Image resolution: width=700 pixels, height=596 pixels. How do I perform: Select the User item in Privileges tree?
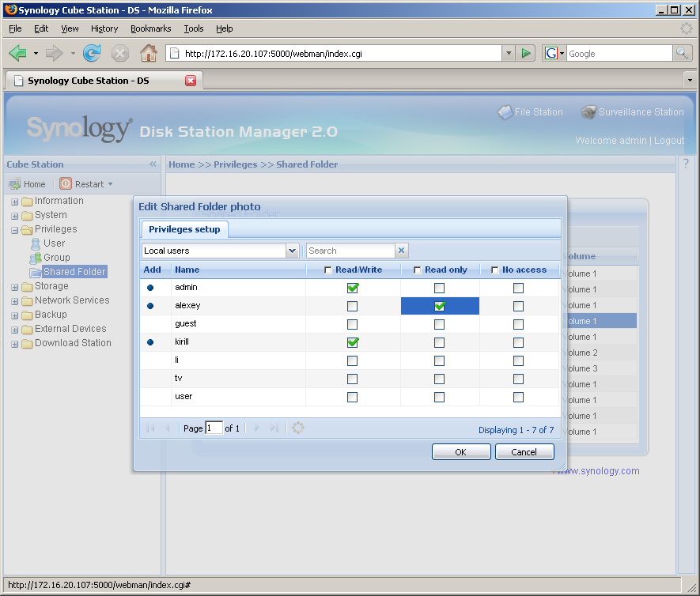(48, 243)
